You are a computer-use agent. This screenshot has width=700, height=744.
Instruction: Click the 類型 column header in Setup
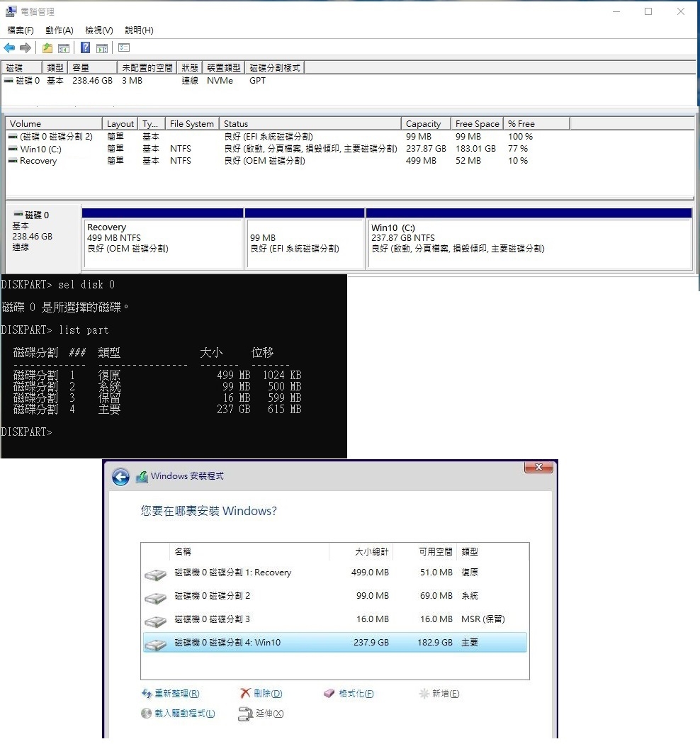(492, 552)
